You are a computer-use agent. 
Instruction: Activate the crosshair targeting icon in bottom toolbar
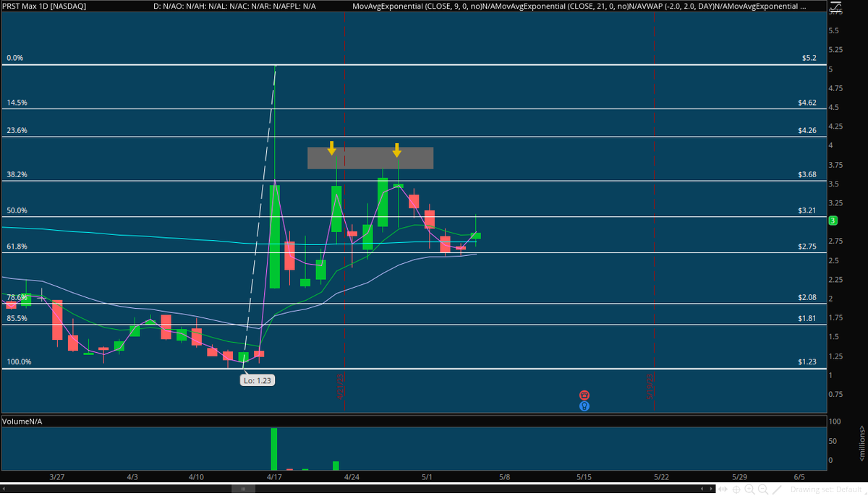pyautogui.click(x=736, y=489)
